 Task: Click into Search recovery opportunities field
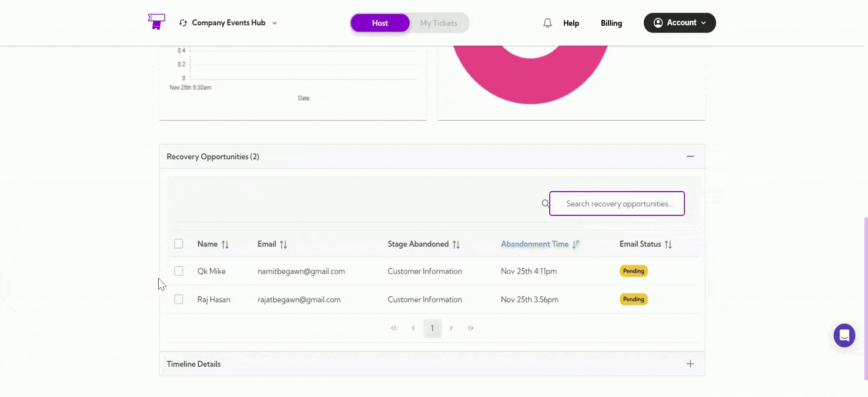coord(617,203)
